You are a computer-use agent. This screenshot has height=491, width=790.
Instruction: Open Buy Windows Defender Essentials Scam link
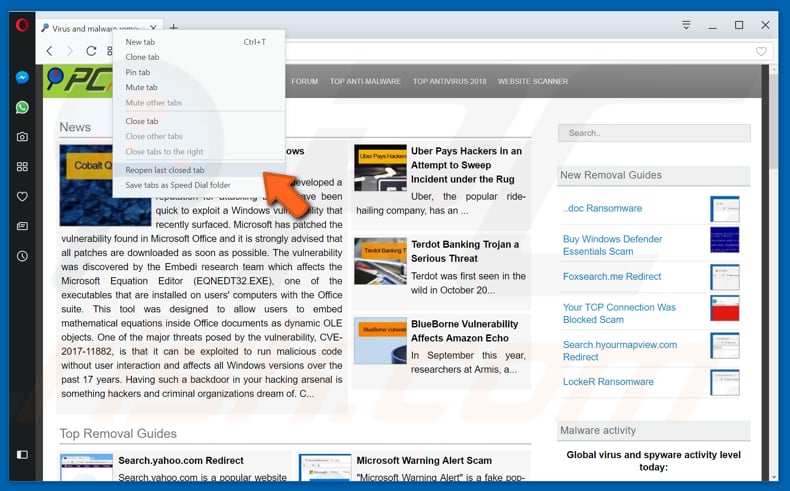point(613,245)
